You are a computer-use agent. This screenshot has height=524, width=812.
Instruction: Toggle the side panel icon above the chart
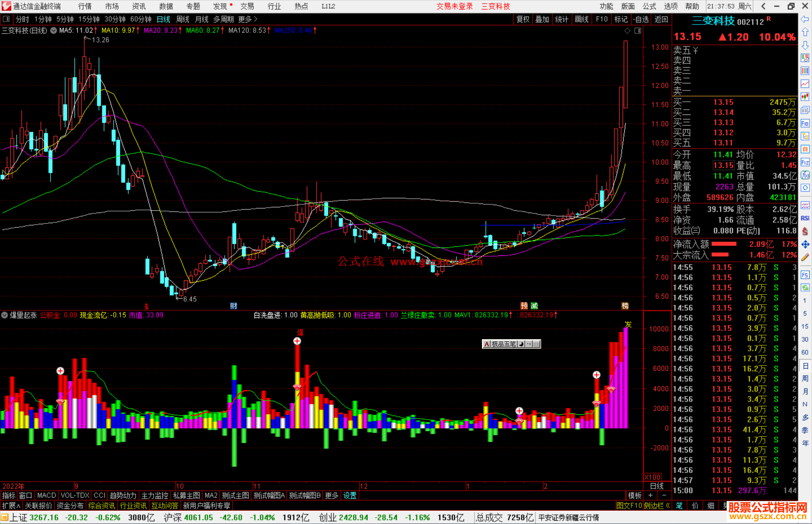(638, 31)
